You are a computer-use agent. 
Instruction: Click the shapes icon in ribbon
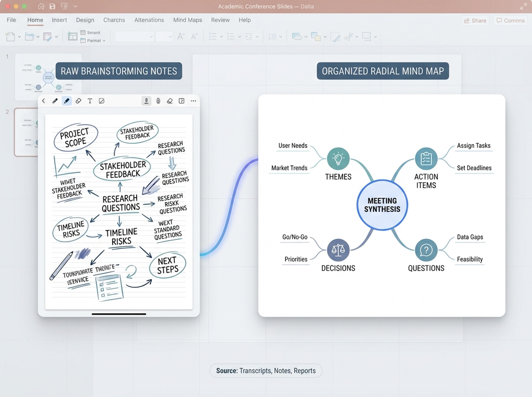(297, 37)
